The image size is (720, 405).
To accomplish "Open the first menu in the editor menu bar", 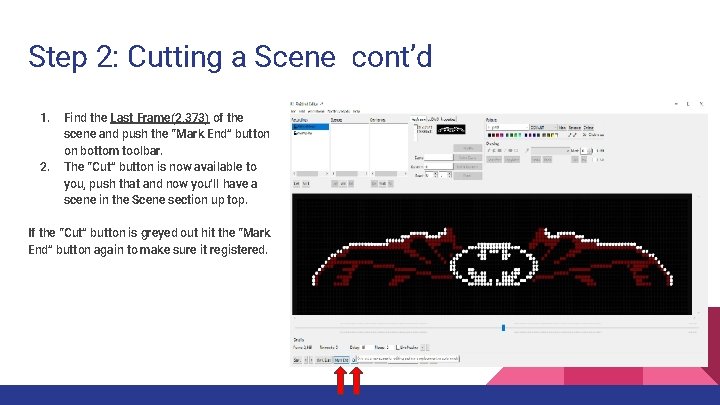I will tap(294, 111).
